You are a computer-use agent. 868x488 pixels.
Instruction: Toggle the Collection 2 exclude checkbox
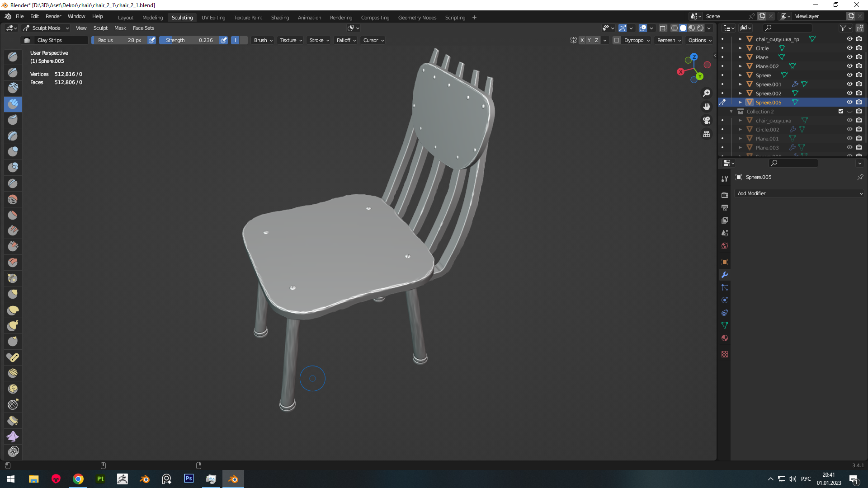click(841, 111)
